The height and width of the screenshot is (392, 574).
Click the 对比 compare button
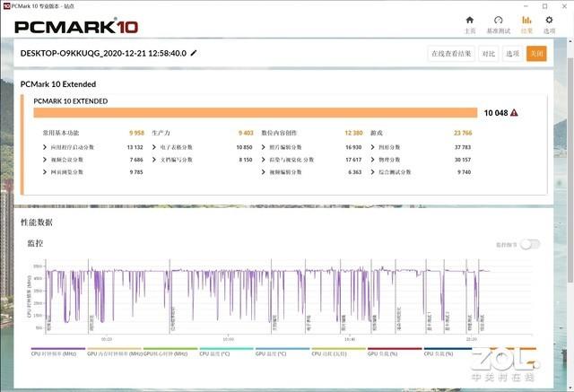coord(488,54)
